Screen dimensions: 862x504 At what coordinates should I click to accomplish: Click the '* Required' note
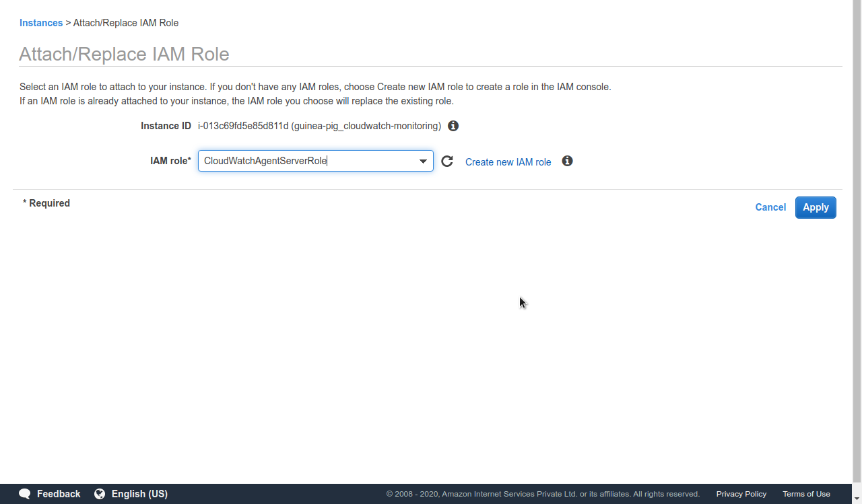click(46, 203)
